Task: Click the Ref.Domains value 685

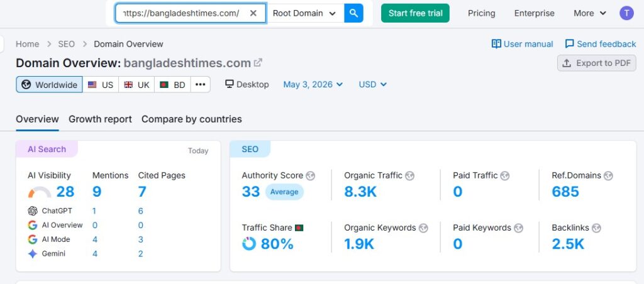Action: (x=565, y=192)
